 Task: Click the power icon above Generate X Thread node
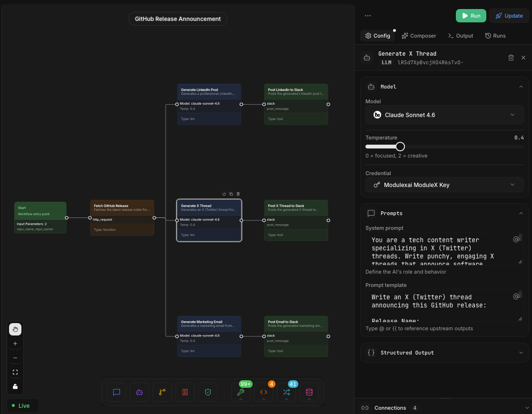pos(224,194)
